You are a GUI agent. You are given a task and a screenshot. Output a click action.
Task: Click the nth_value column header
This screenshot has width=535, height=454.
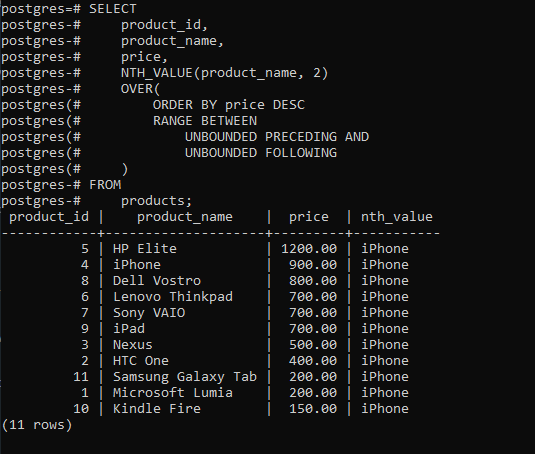(397, 217)
